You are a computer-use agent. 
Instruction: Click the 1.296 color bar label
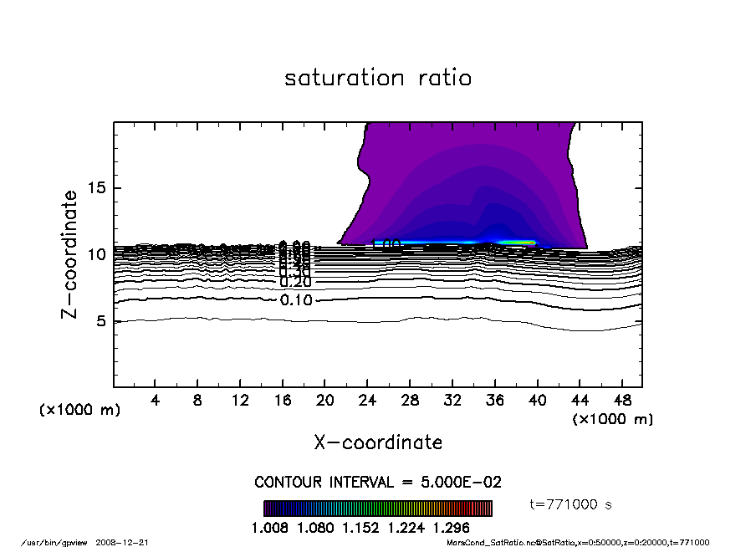[452, 529]
